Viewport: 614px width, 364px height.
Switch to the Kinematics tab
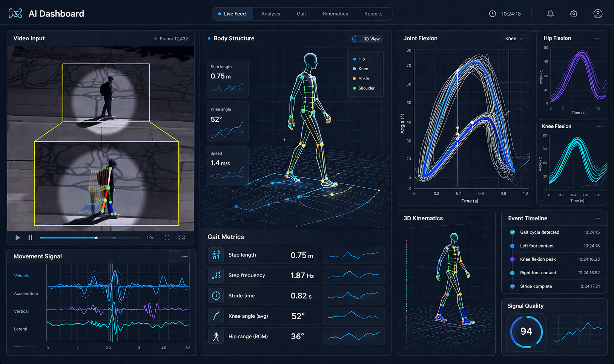click(335, 14)
